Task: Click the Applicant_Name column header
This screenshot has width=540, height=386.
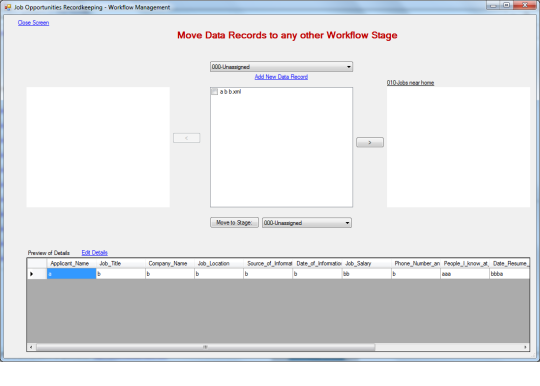Action: point(72,263)
